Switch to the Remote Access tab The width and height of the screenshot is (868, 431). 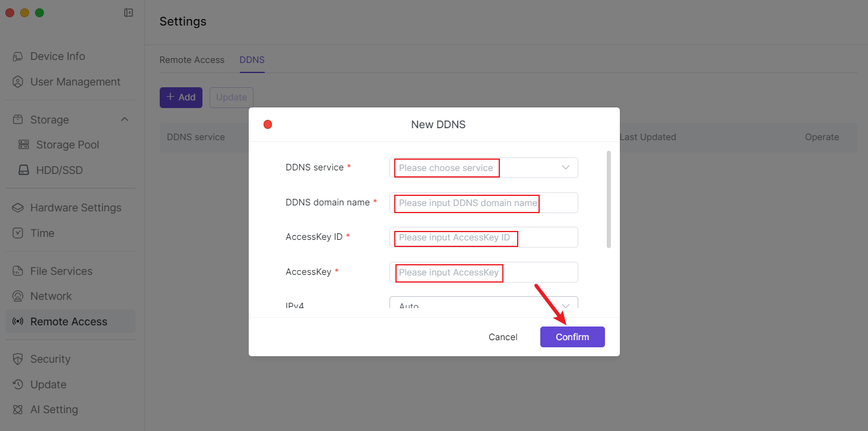tap(192, 60)
